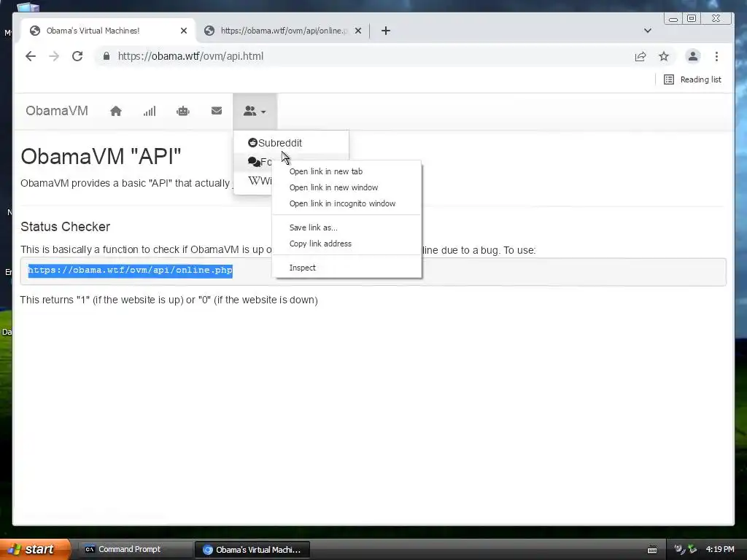
Task: Close the Obama's Virtual Machines tab
Action: click(x=184, y=31)
